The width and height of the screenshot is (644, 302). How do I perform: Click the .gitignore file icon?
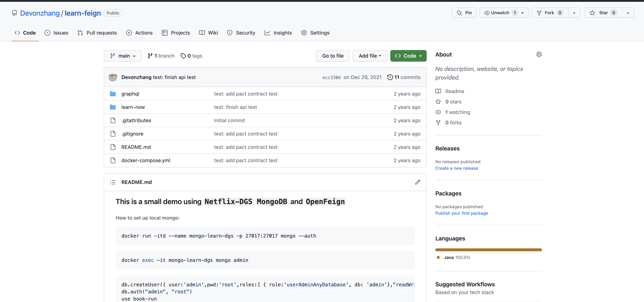[113, 134]
